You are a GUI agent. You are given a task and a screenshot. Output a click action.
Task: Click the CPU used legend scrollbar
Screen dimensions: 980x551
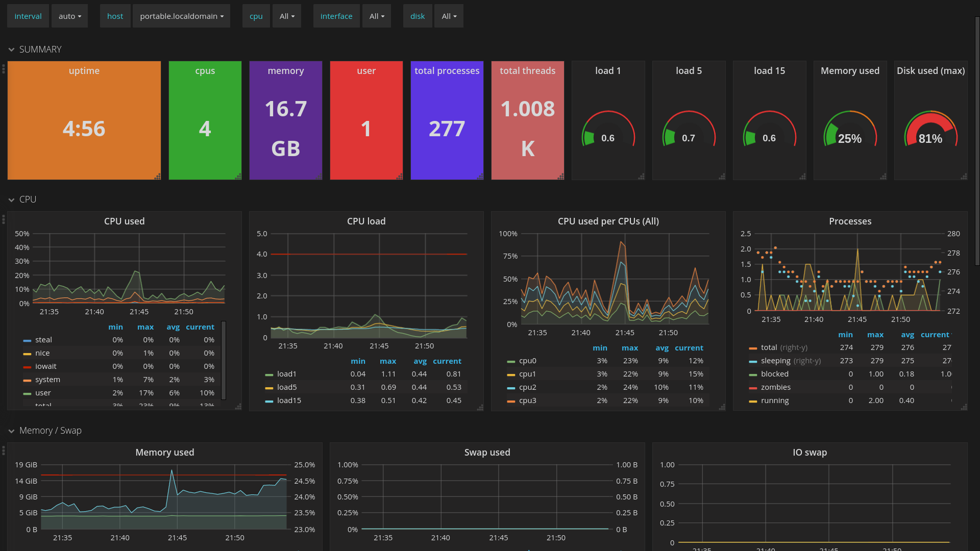pos(224,360)
